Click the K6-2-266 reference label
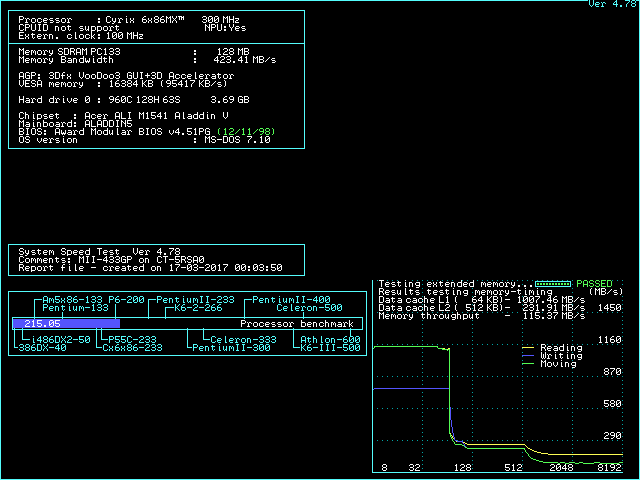 (x=198, y=308)
